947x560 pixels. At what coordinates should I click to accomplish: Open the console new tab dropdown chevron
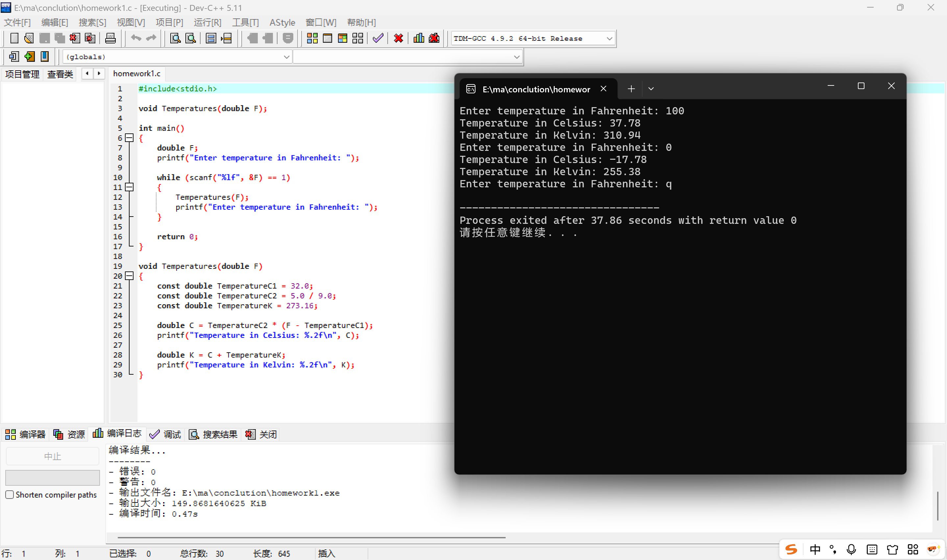(651, 89)
